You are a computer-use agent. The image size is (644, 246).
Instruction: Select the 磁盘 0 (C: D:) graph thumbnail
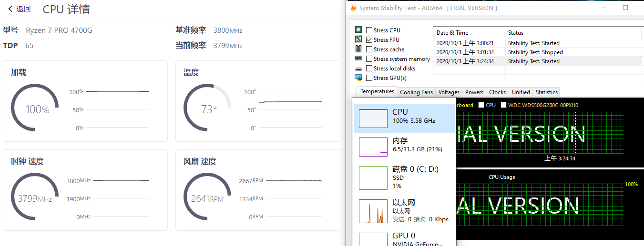tap(373, 178)
